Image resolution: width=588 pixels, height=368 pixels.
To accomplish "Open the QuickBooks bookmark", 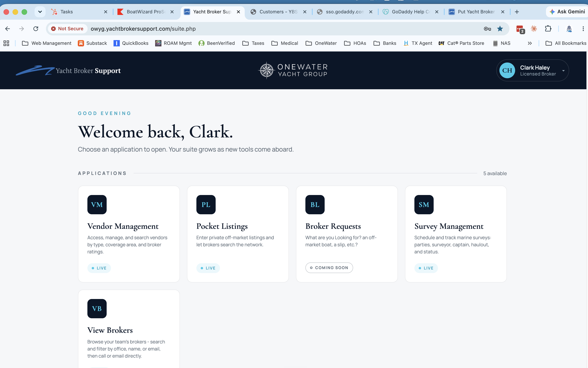I will point(131,43).
